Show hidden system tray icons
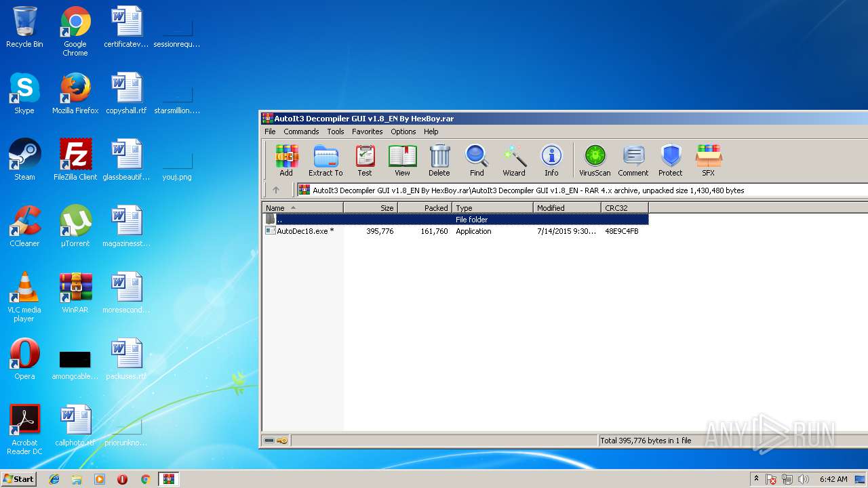Screen dimensions: 868x488 point(756,479)
